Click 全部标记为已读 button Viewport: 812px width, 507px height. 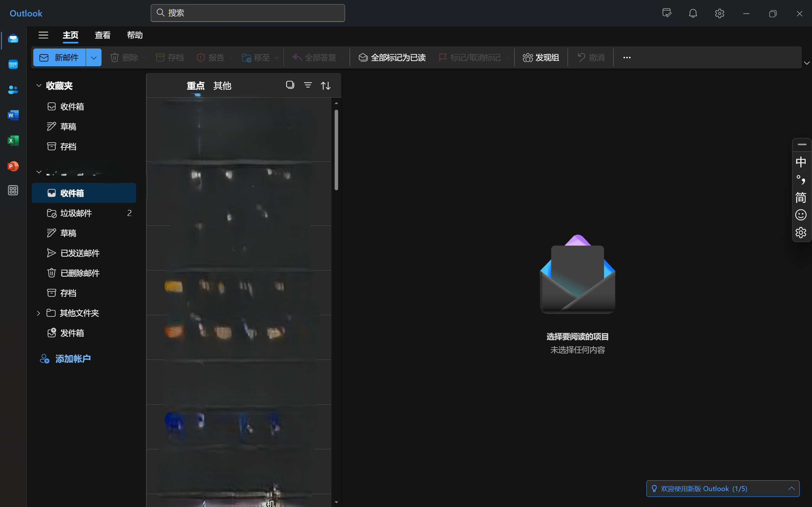point(392,58)
